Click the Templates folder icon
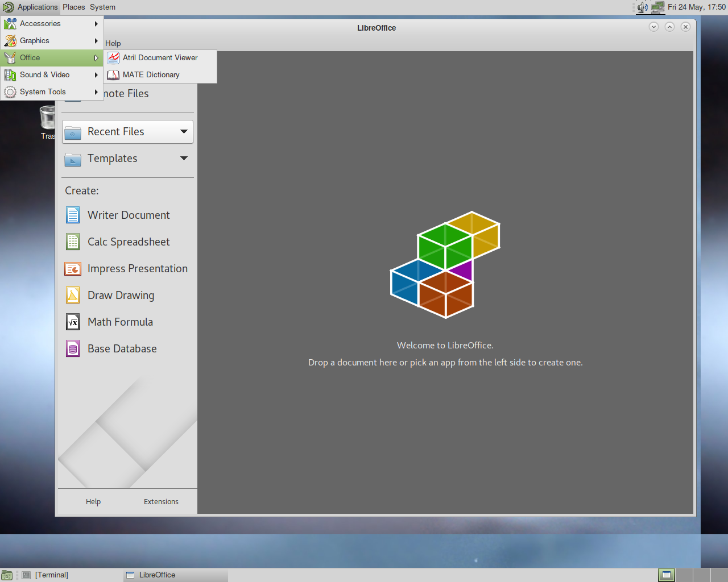This screenshot has width=728, height=582. tap(73, 159)
